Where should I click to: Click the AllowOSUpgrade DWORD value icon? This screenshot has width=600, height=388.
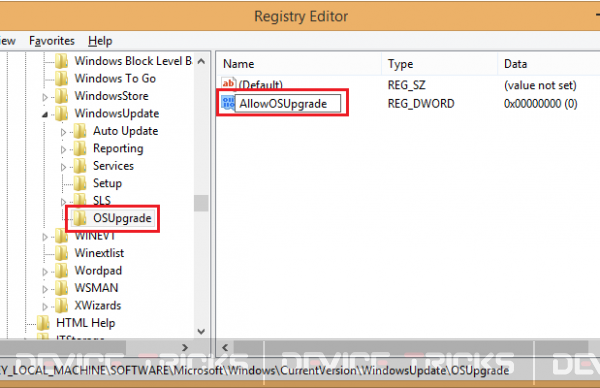coord(228,103)
